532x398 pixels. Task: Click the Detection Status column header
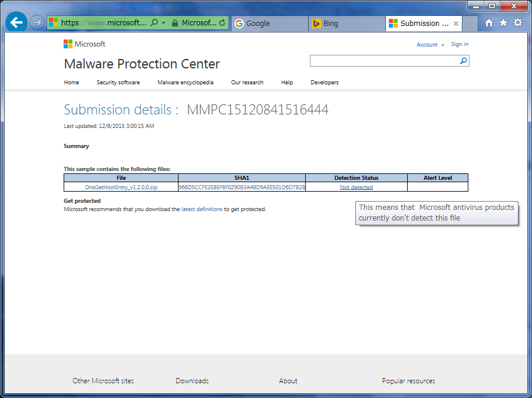point(356,178)
